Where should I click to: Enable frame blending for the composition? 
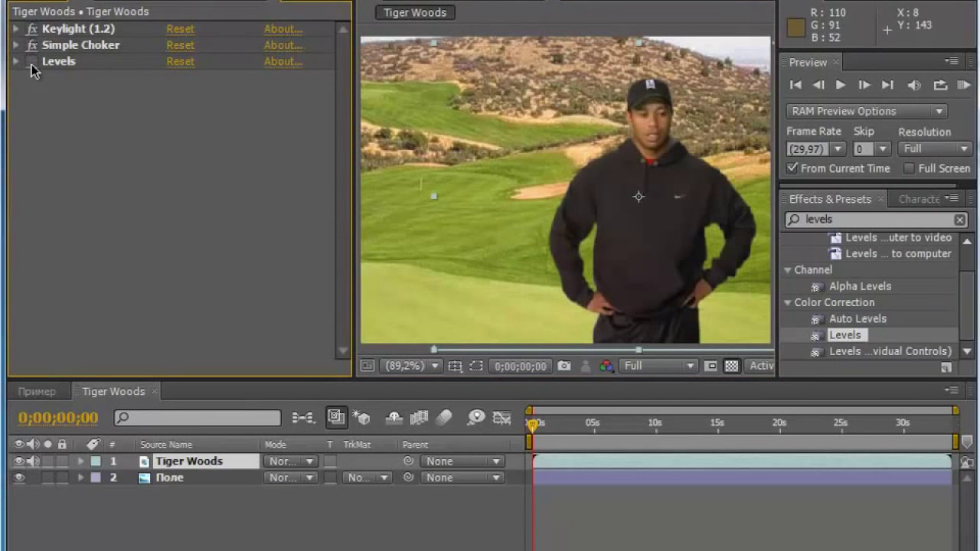point(419,417)
